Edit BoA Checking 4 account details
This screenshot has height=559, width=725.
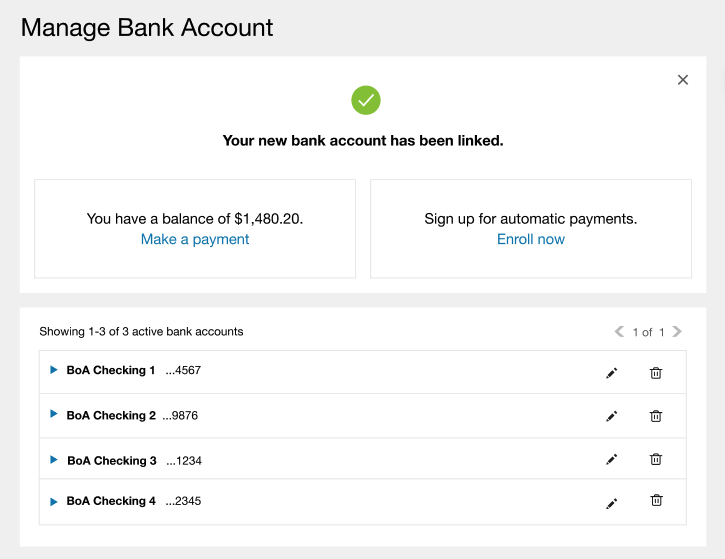click(x=612, y=503)
